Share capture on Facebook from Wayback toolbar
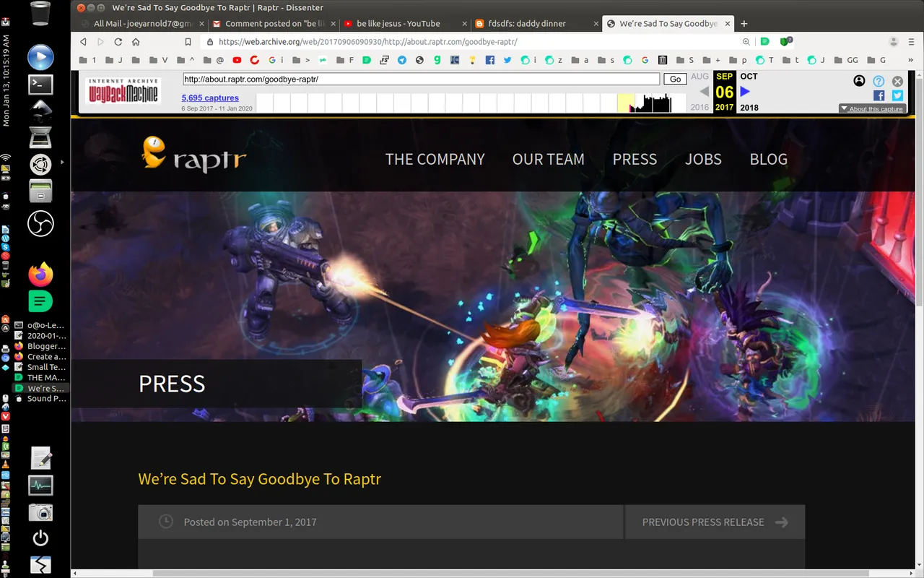924x578 pixels. pos(879,95)
